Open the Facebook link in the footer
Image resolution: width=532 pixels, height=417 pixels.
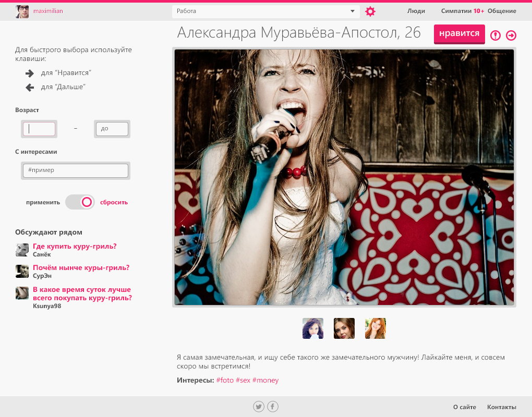(x=273, y=407)
